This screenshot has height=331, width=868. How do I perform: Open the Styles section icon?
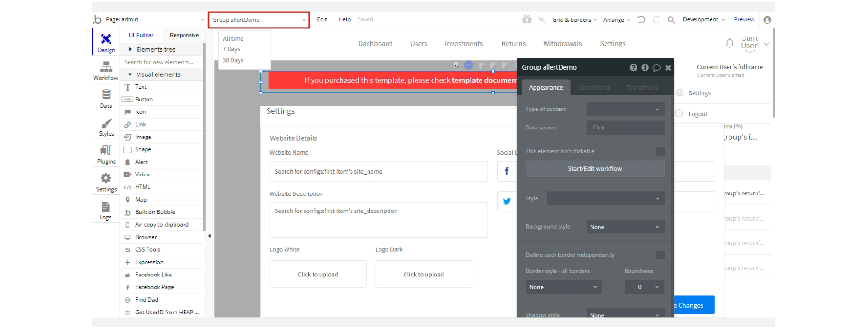pos(106,127)
